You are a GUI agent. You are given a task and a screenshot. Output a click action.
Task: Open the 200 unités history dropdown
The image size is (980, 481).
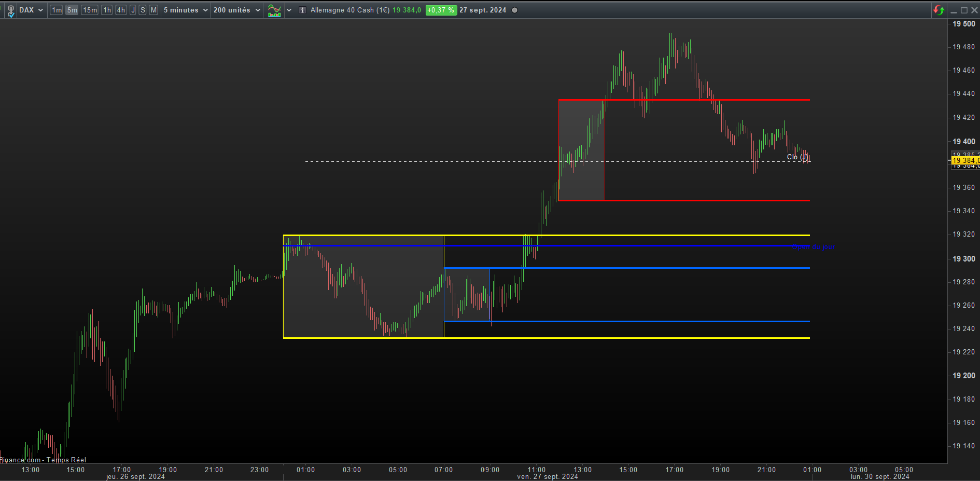tap(237, 10)
